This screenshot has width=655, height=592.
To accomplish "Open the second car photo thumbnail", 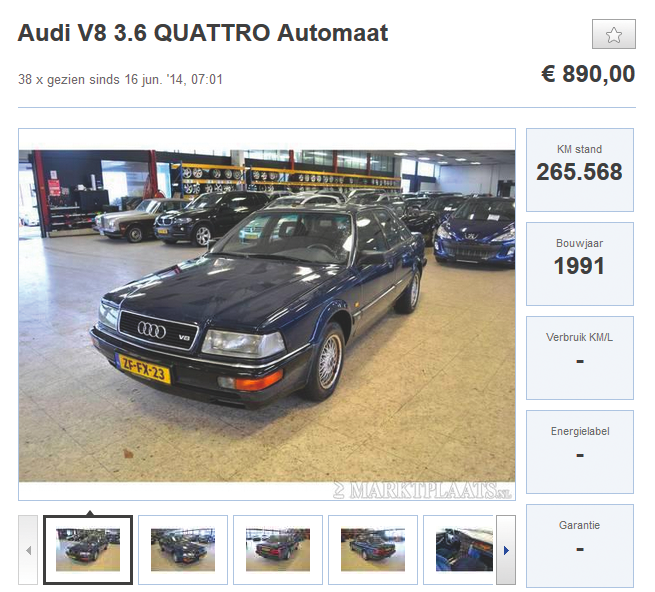I will click(x=183, y=550).
